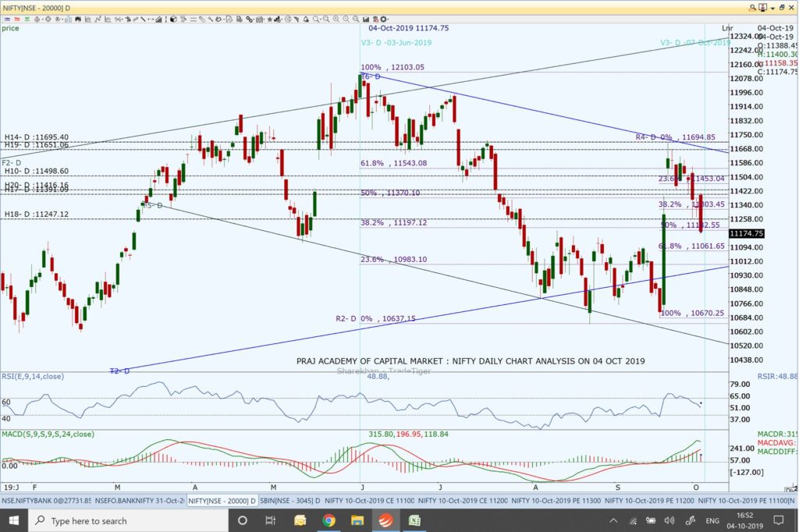Click the Fibonacci label '38.2% , 11197.12'

[394, 222]
